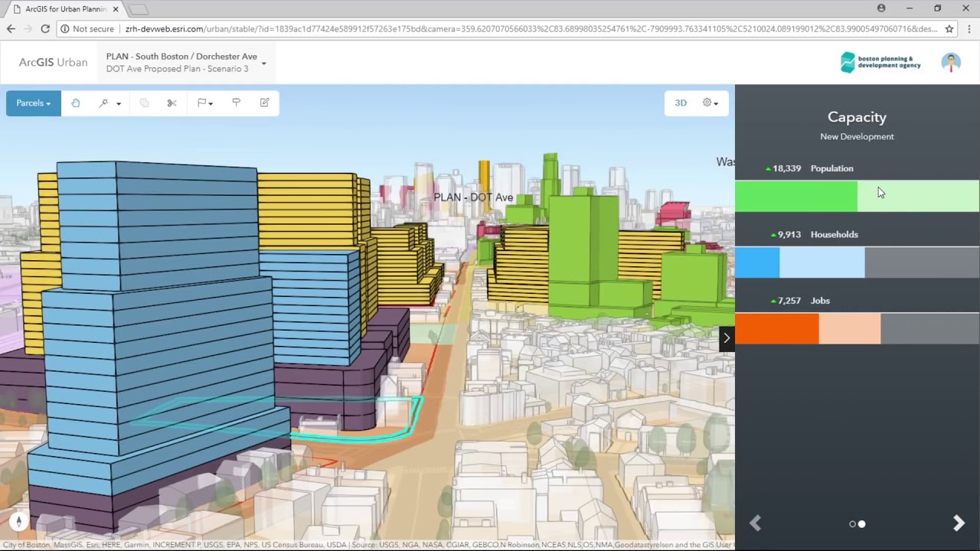Open the Chrome profile account icon
This screenshot has width=980, height=551.
[x=881, y=8]
